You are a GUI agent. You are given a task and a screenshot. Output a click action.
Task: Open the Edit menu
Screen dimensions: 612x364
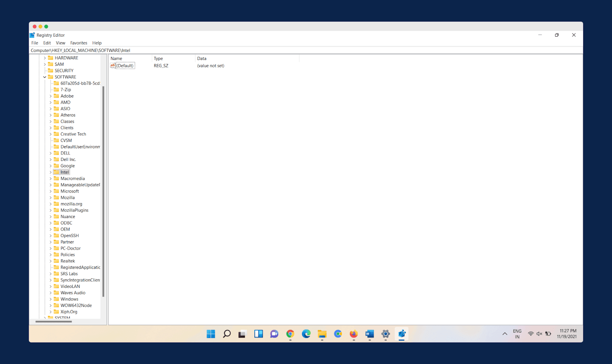pos(47,43)
